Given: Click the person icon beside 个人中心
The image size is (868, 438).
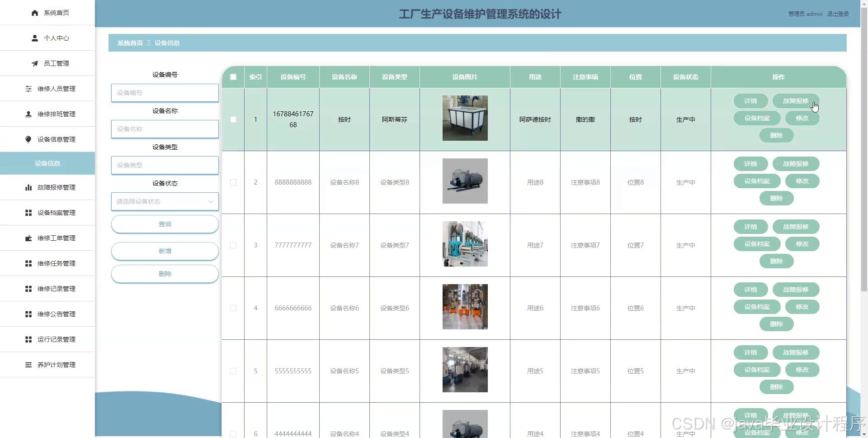Looking at the screenshot, I should (35, 38).
